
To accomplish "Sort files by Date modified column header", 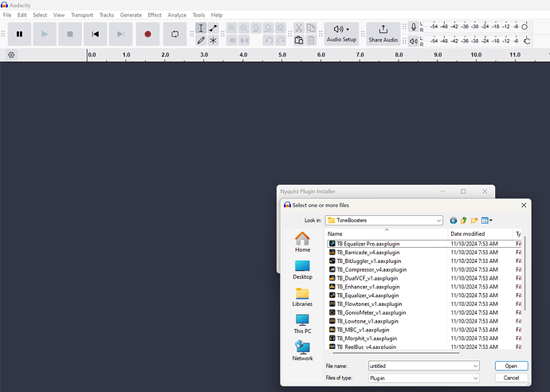I will (480, 234).
